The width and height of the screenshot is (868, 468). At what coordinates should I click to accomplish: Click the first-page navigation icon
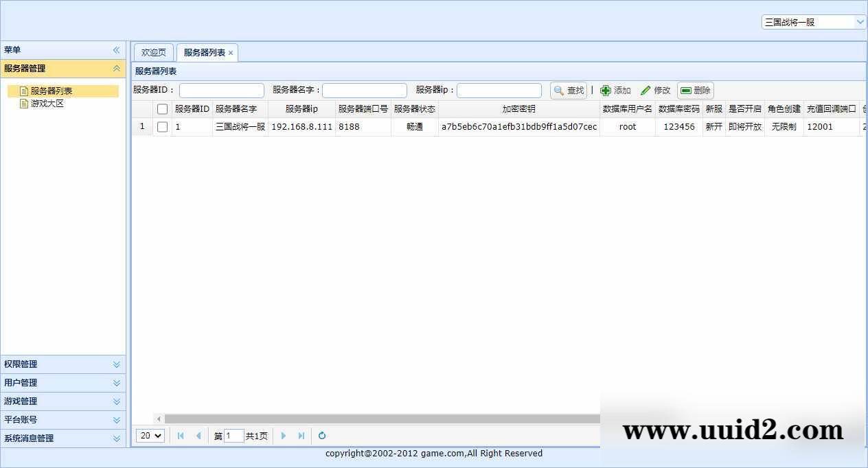(x=180, y=436)
